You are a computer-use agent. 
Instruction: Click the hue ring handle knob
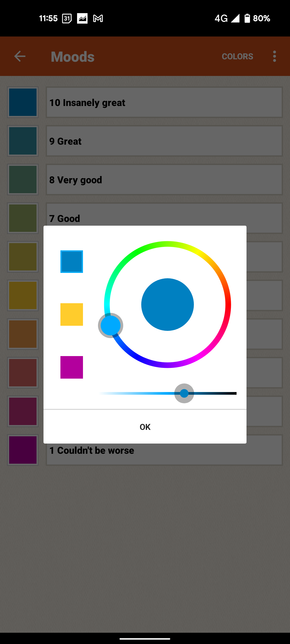point(111,325)
